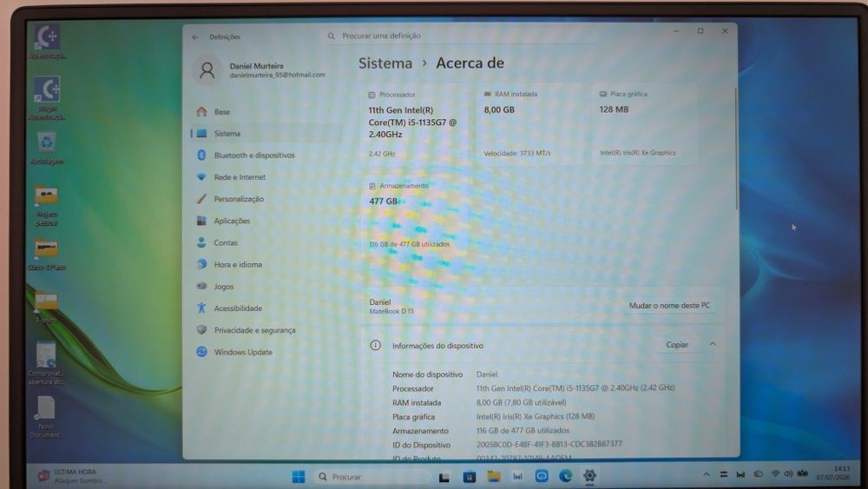Click the Hora e idioma globe icon
The height and width of the screenshot is (489, 868).
201,264
